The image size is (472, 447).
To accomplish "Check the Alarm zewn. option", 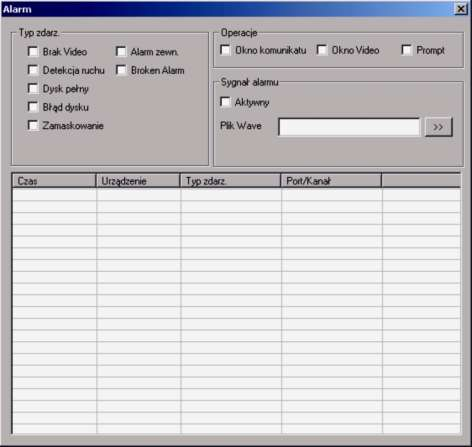I will click(121, 52).
